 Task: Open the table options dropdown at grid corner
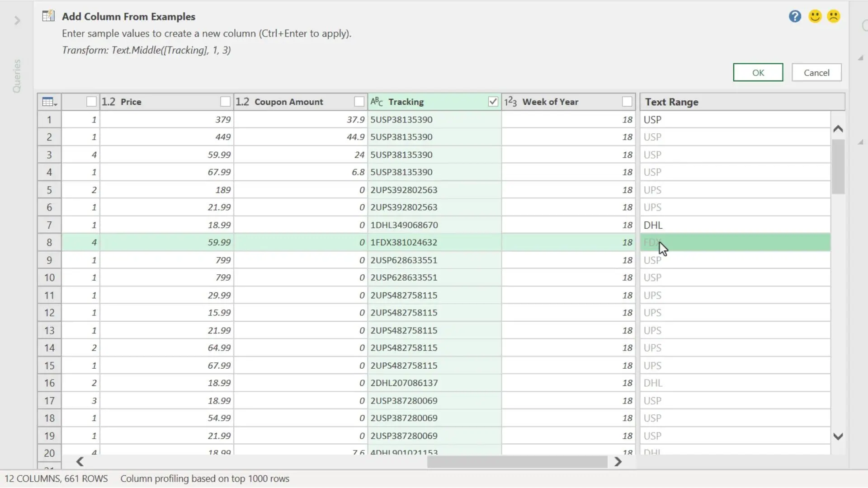(x=49, y=102)
